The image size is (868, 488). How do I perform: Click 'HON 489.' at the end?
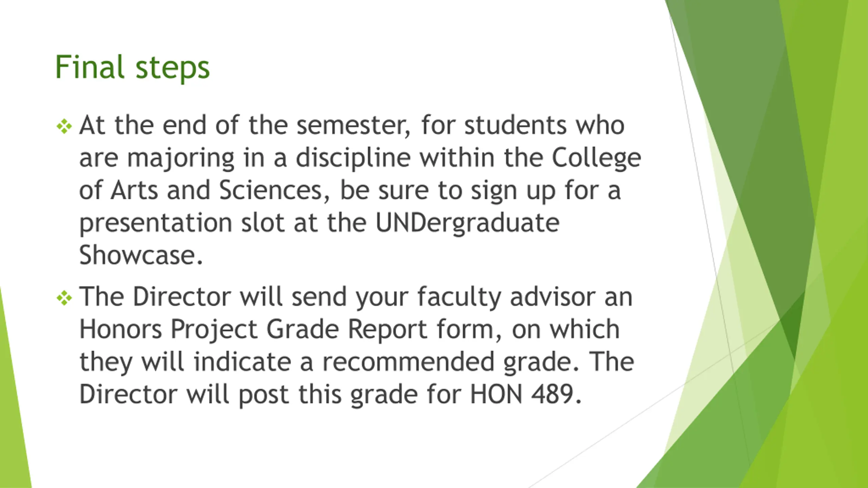525,394
